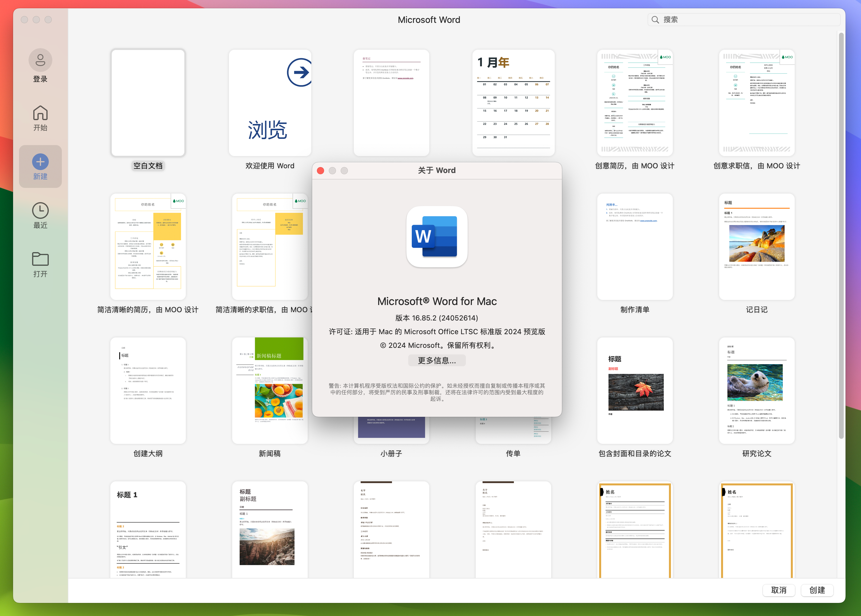Viewport: 861px width, 616px height.
Task: Click the 更多信息... button
Action: (436, 360)
